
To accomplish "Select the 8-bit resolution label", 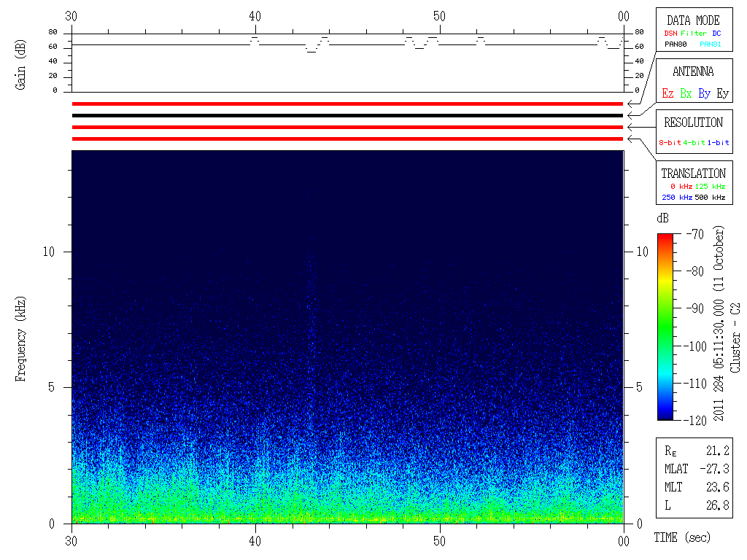I will click(x=670, y=143).
